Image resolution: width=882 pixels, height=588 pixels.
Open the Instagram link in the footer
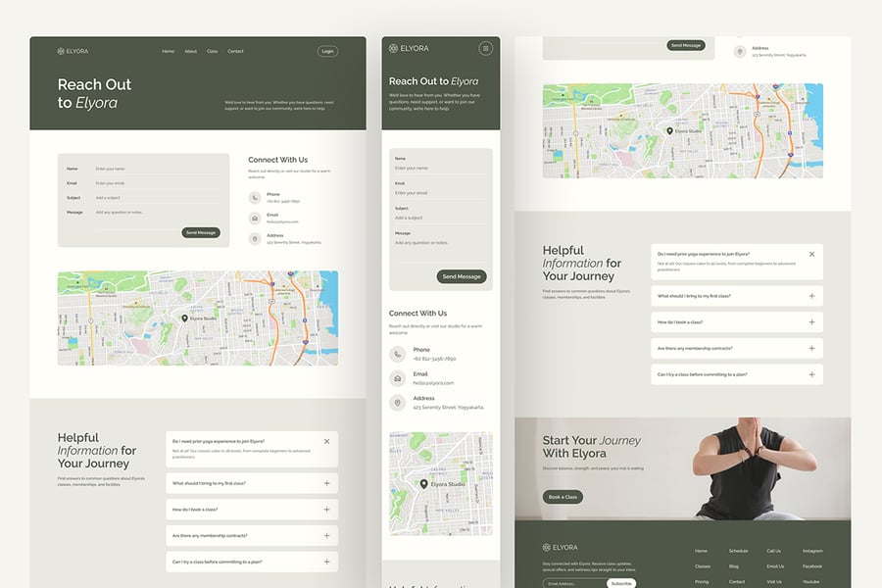pos(812,551)
